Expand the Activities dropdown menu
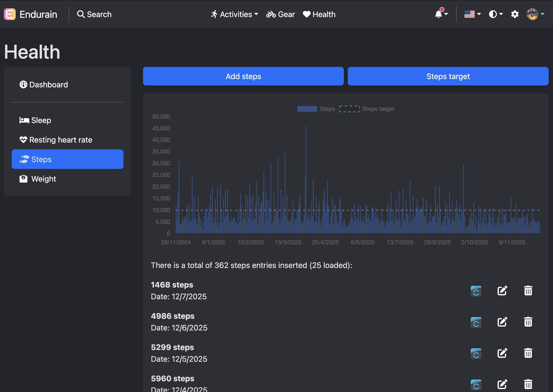Viewport: 553px width, 392px height. tap(235, 14)
